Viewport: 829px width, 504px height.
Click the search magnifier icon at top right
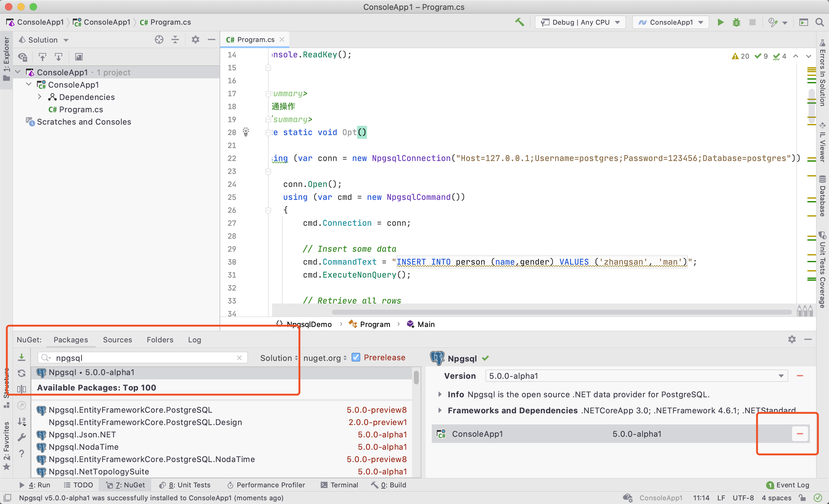[819, 22]
